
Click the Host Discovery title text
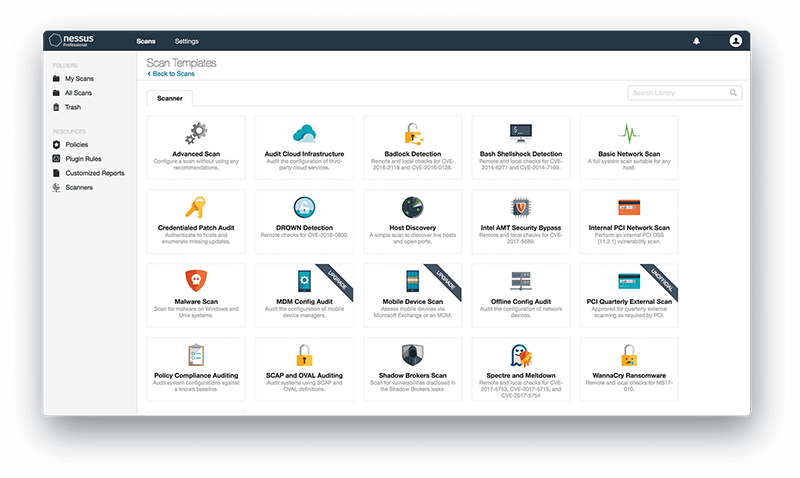click(x=413, y=228)
